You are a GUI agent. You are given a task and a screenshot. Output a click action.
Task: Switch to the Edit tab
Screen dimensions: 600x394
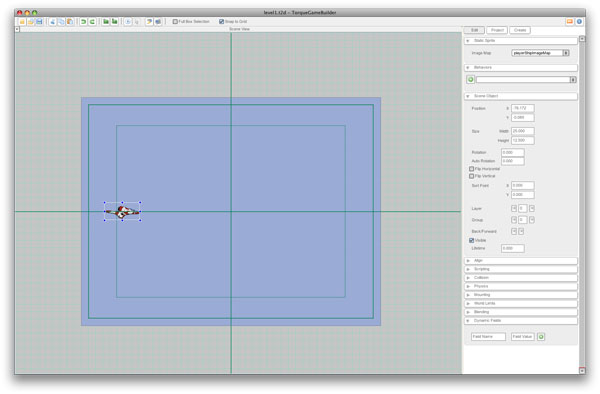pos(474,30)
